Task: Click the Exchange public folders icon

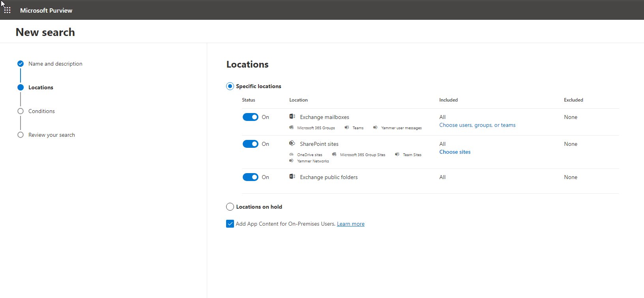Action: click(x=292, y=177)
